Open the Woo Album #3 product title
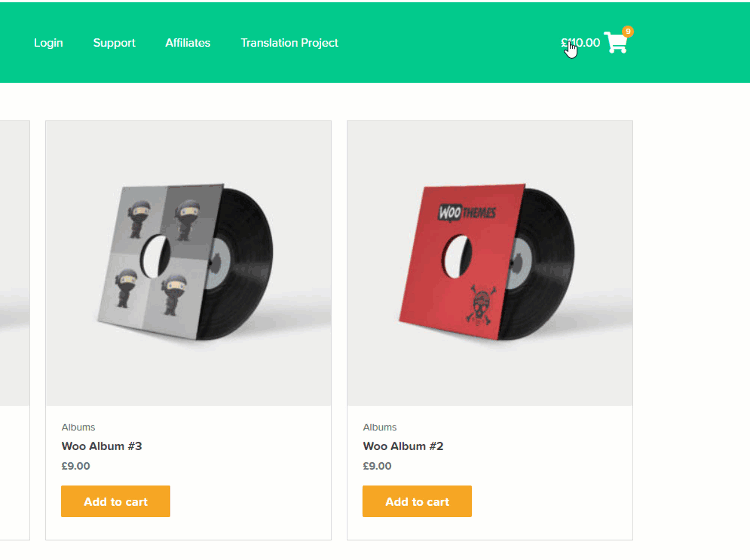Screen dimensions: 750x560 click(102, 446)
